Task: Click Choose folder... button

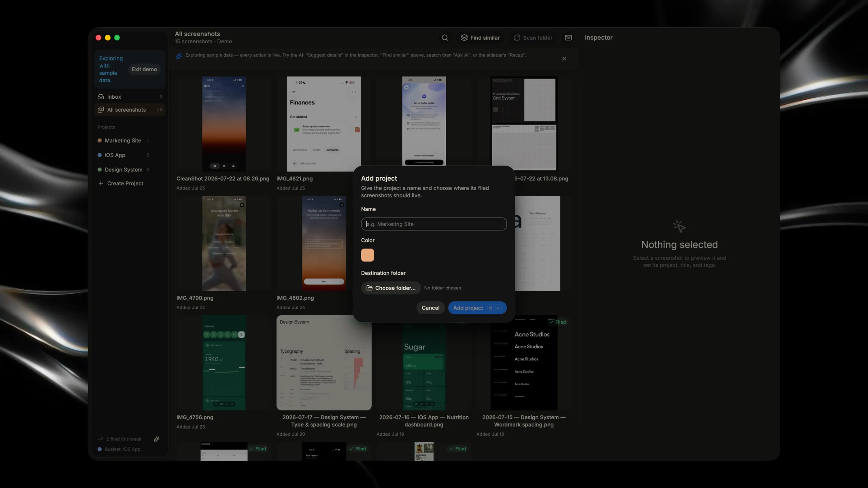Action: click(391, 288)
